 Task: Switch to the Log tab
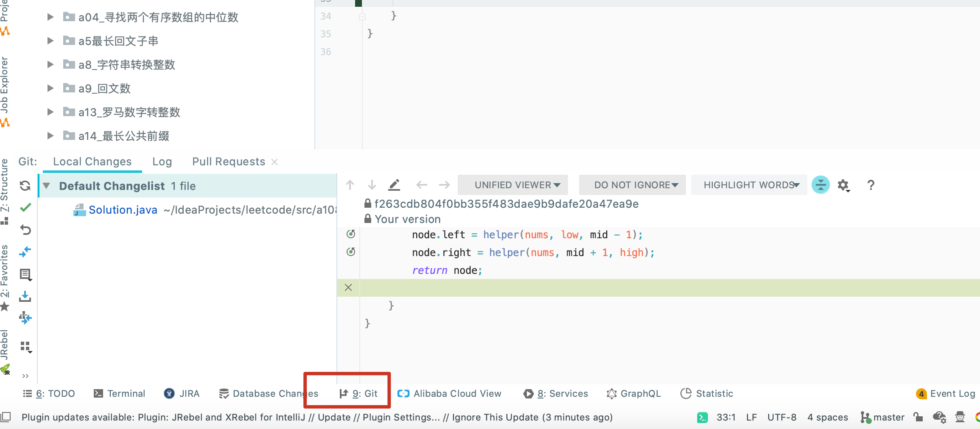162,162
